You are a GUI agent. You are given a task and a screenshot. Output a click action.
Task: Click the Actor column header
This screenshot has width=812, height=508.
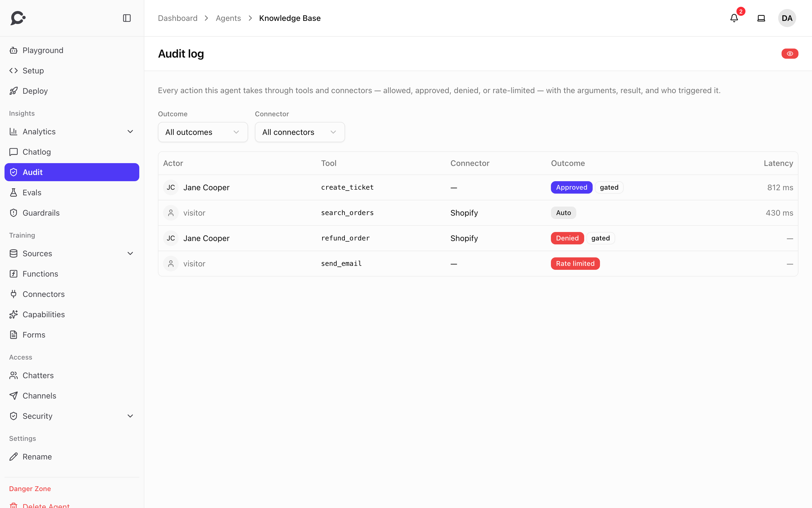coord(173,163)
